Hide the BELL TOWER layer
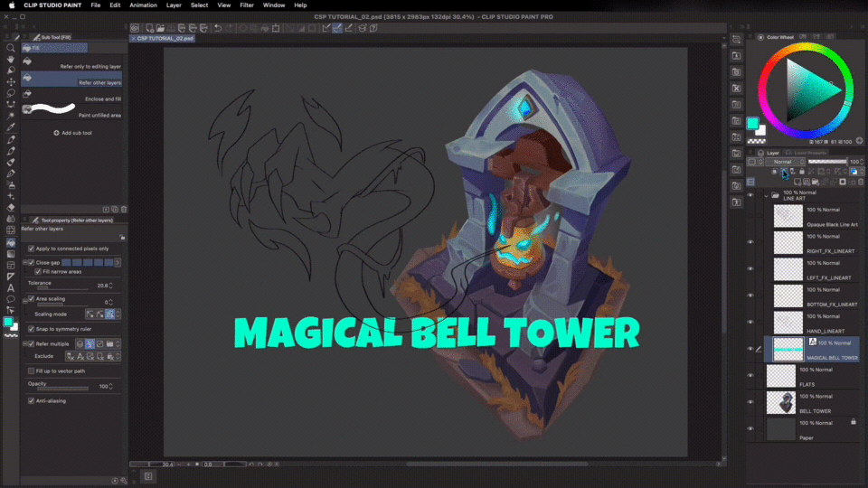 tap(750, 401)
